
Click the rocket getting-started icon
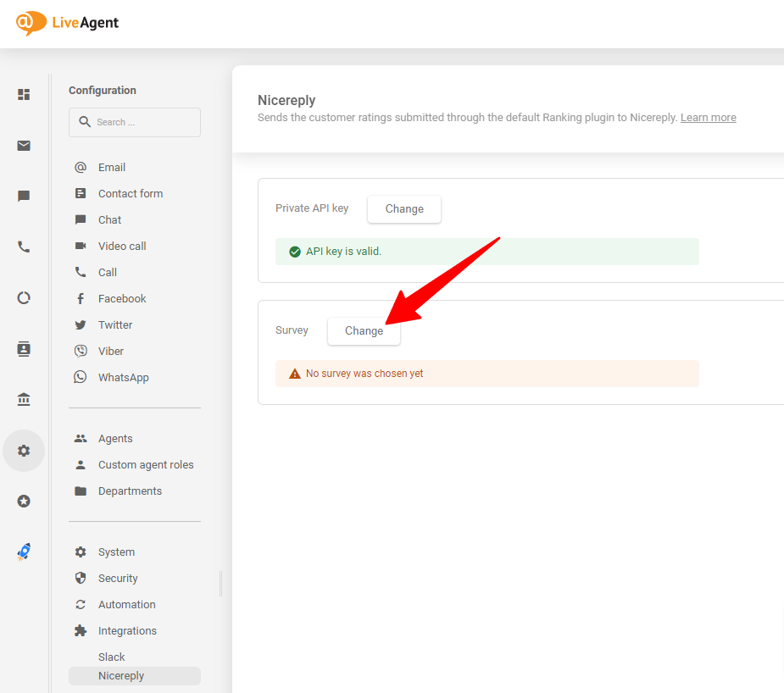23,552
